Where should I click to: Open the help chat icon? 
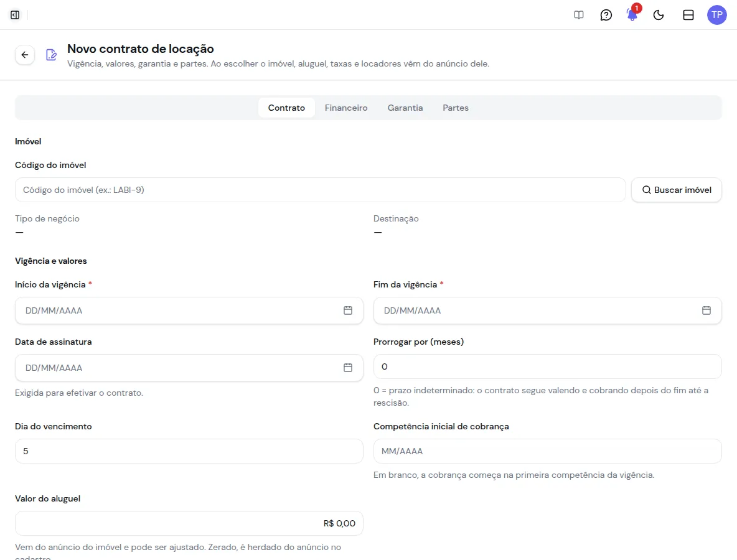[x=606, y=15]
